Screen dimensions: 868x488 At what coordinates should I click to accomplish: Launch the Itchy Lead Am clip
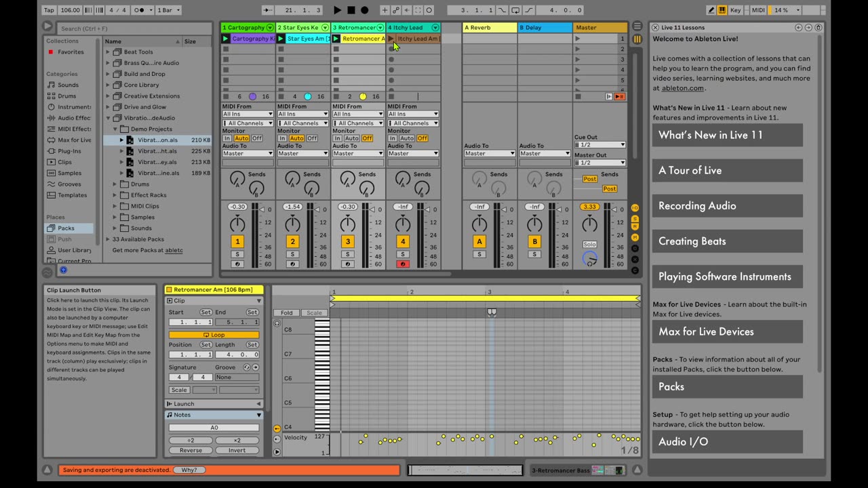pos(391,39)
